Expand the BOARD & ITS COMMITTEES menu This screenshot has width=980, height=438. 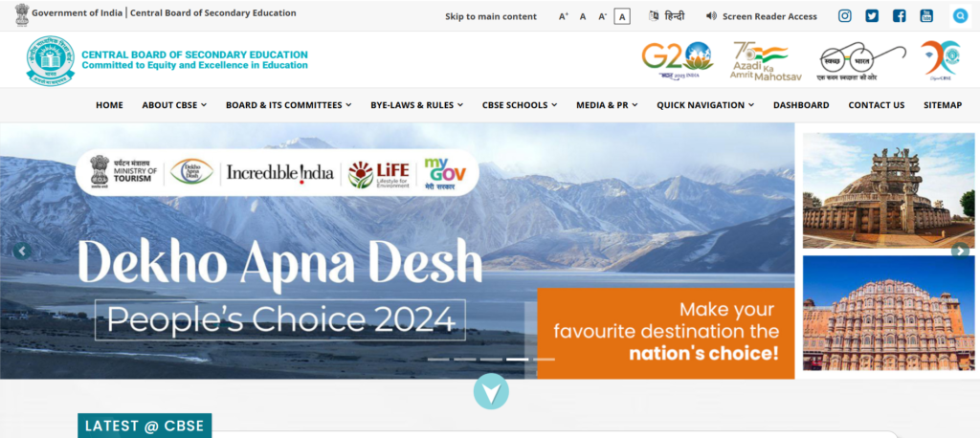289,105
